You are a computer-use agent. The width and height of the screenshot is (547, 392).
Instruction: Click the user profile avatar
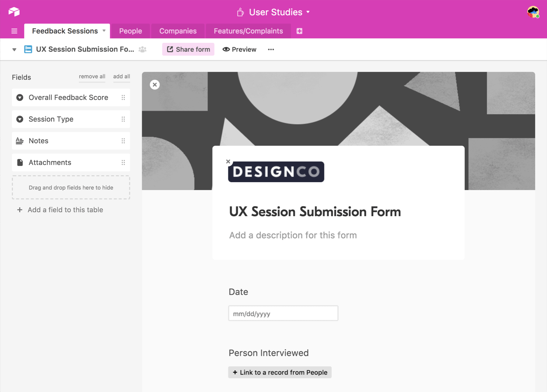click(533, 12)
